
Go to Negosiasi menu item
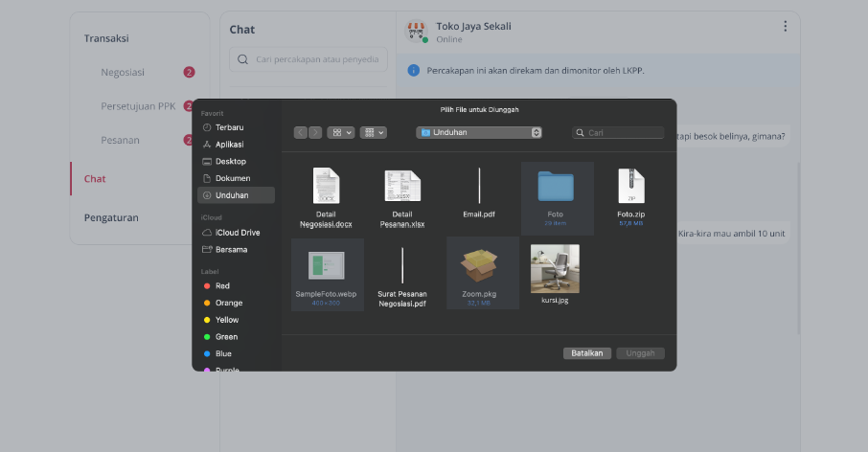point(123,73)
